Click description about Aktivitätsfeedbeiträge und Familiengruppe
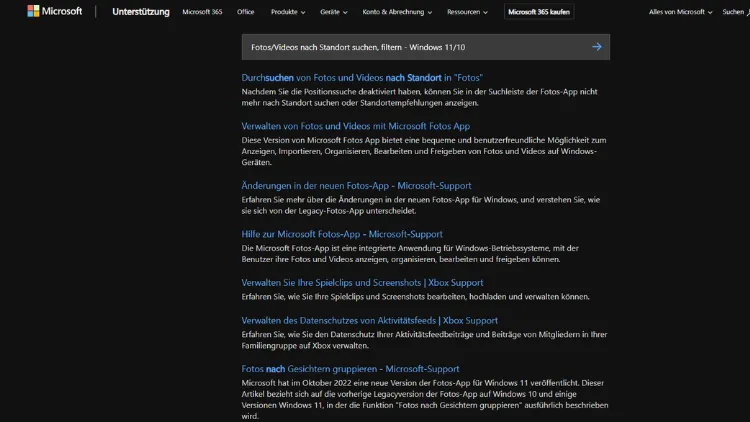Screen dimensions: 750x422 point(424,340)
